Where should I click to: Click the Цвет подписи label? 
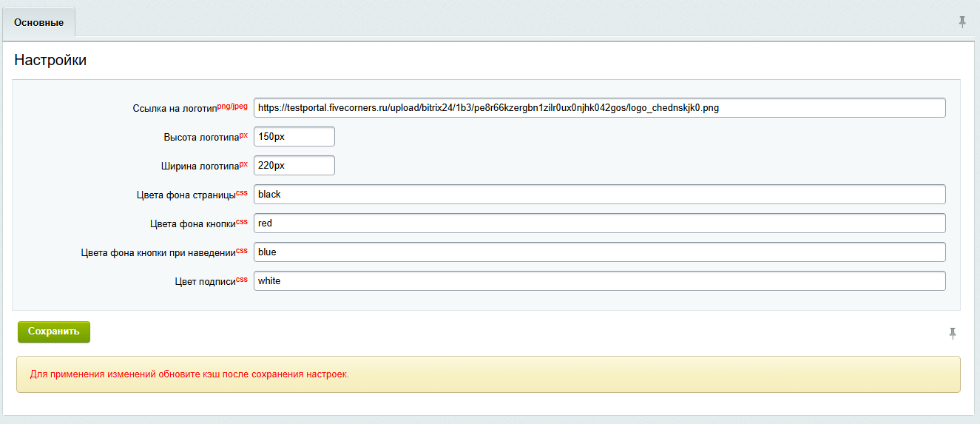pos(205,282)
